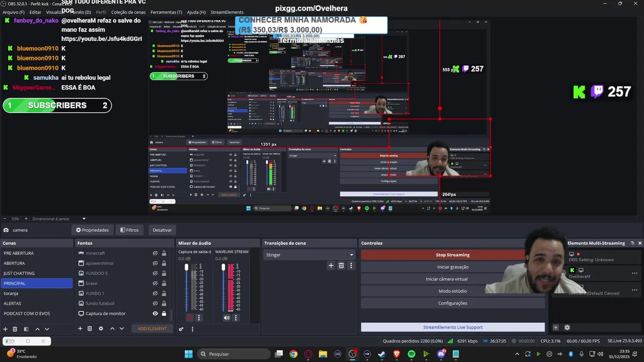Move source up in Fontes panel
Screen dimensions: 644x362
click(x=112, y=328)
